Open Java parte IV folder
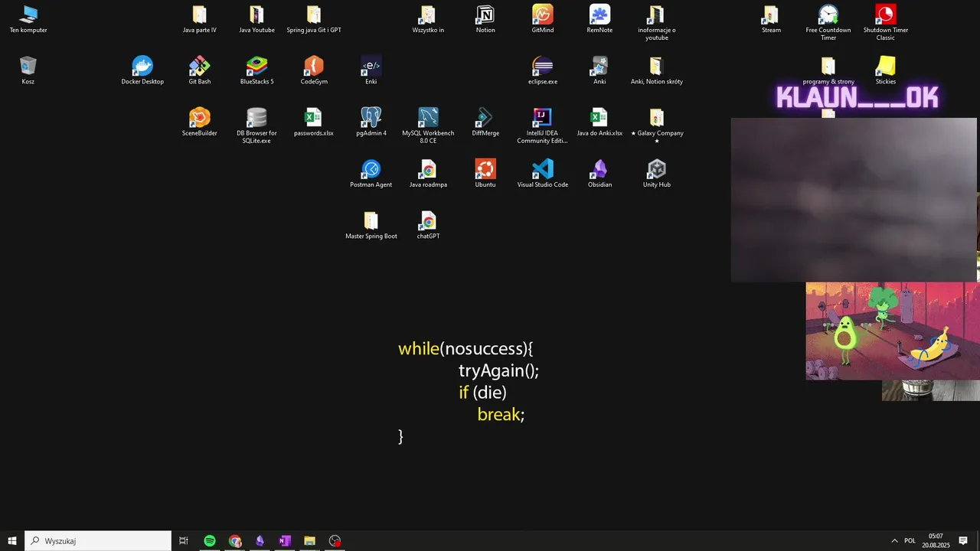Screen dimensions: 980x551 200,19
